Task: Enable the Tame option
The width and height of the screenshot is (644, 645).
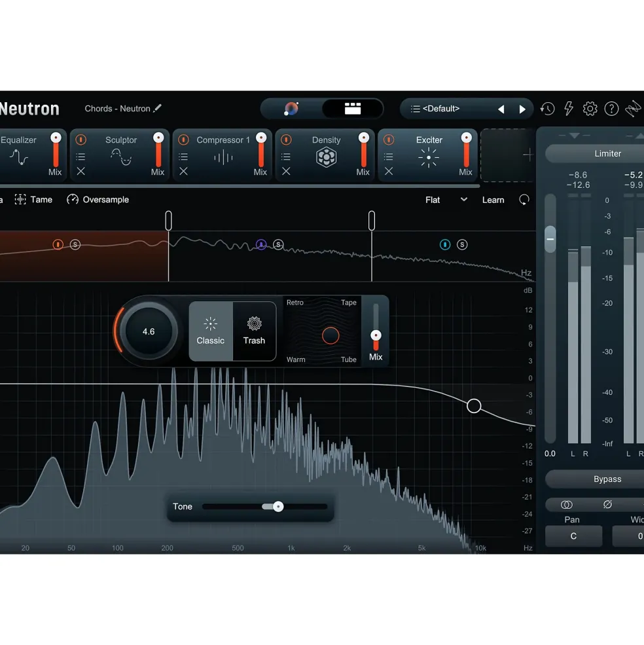Action: [34, 200]
